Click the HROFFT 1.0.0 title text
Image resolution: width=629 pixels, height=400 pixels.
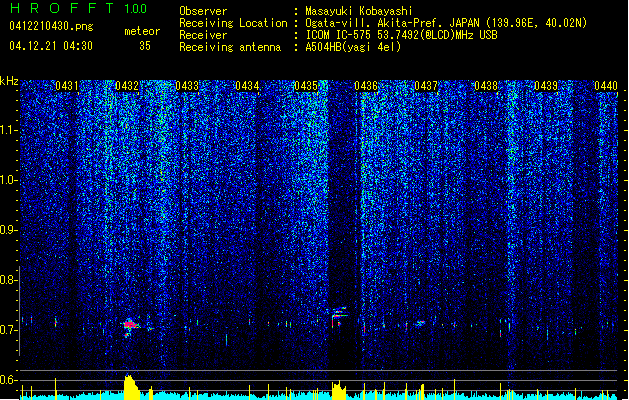click(x=78, y=8)
